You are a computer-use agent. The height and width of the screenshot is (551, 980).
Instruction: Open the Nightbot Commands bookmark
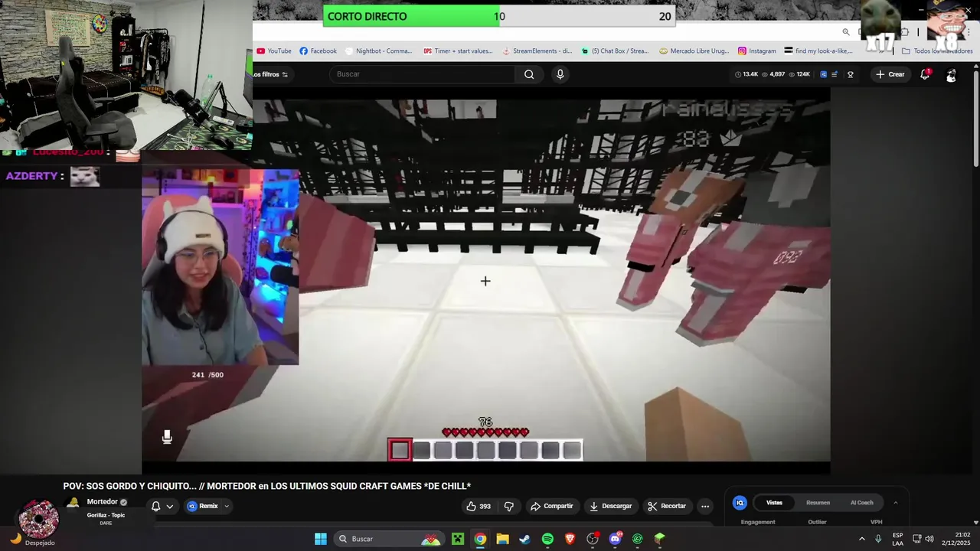(x=379, y=51)
